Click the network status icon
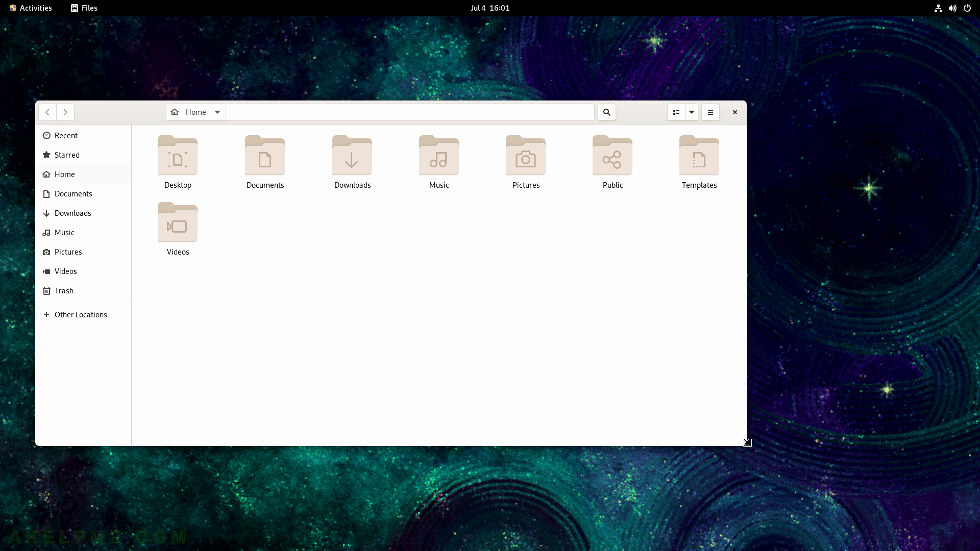The image size is (980, 551). pyautogui.click(x=938, y=8)
